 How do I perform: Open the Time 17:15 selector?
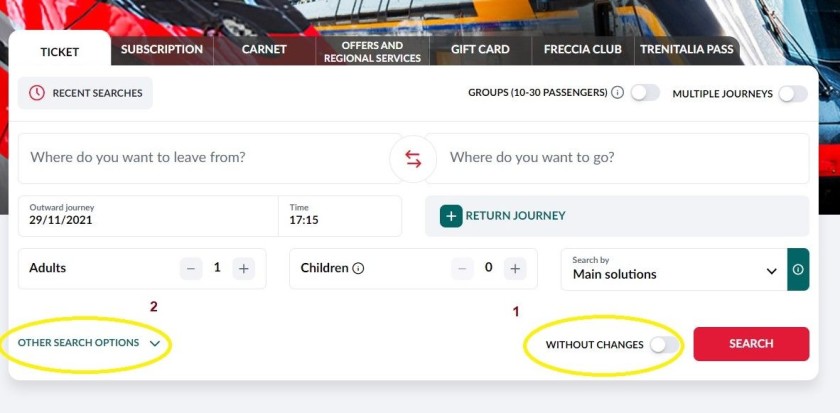click(340, 216)
